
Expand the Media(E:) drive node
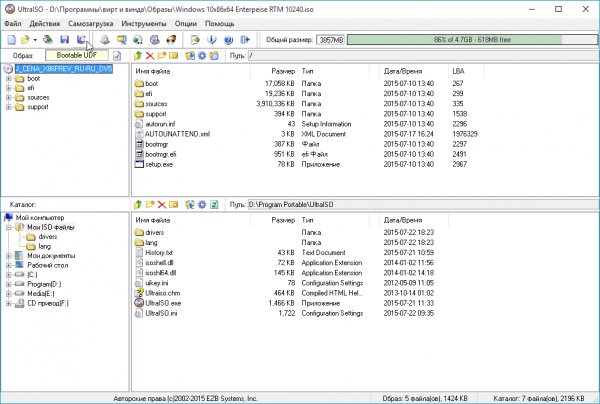[8, 294]
